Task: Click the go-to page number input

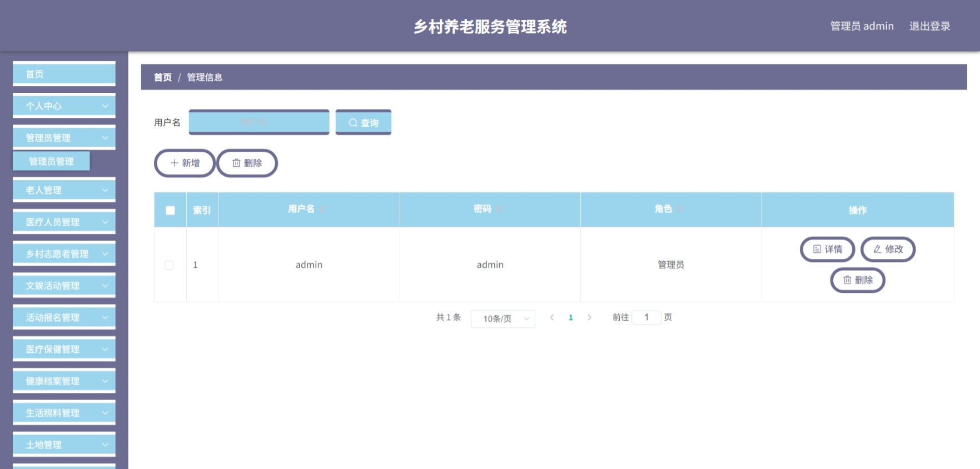Action: click(x=646, y=317)
